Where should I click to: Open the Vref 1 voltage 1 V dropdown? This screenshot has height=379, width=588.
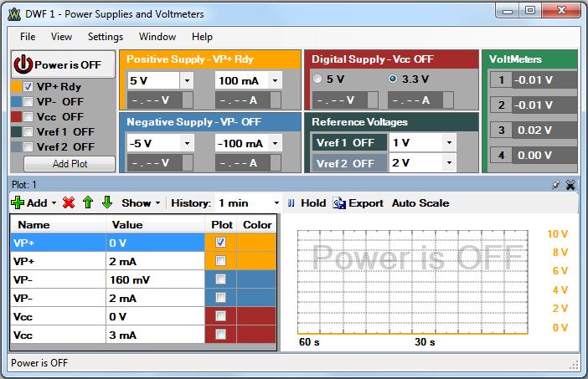tap(449, 143)
